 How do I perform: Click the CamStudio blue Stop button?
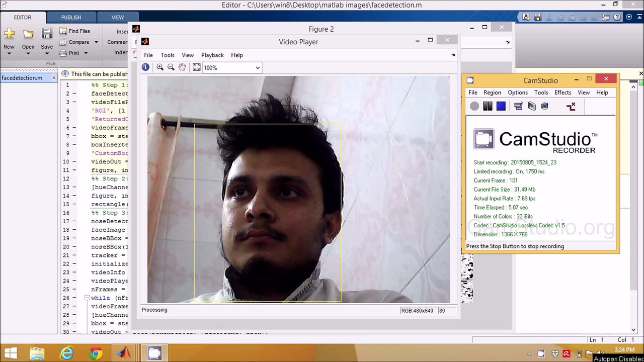coord(501,106)
